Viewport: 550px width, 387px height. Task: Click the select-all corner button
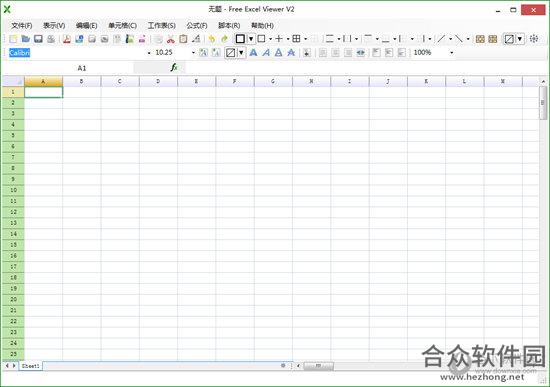tap(13, 81)
